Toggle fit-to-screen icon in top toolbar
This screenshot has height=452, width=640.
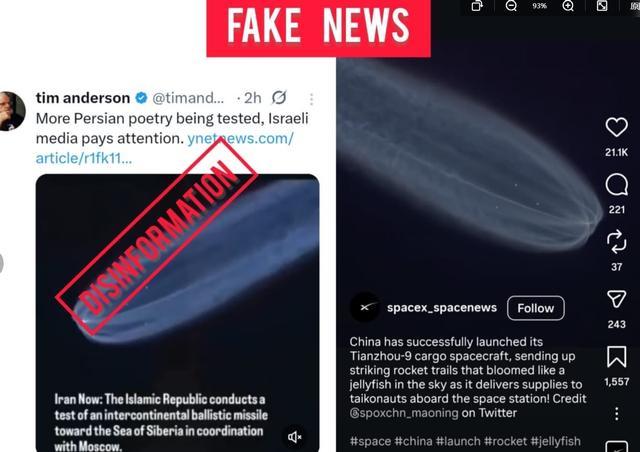pos(602,6)
